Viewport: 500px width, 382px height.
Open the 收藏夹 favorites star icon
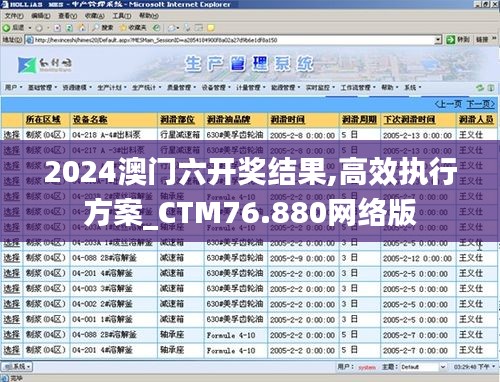point(123,28)
